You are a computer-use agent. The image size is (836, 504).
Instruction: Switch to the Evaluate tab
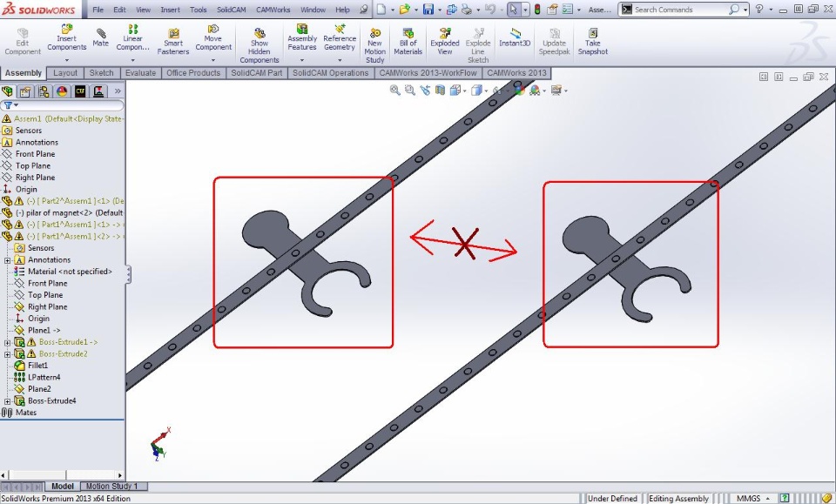(x=140, y=73)
